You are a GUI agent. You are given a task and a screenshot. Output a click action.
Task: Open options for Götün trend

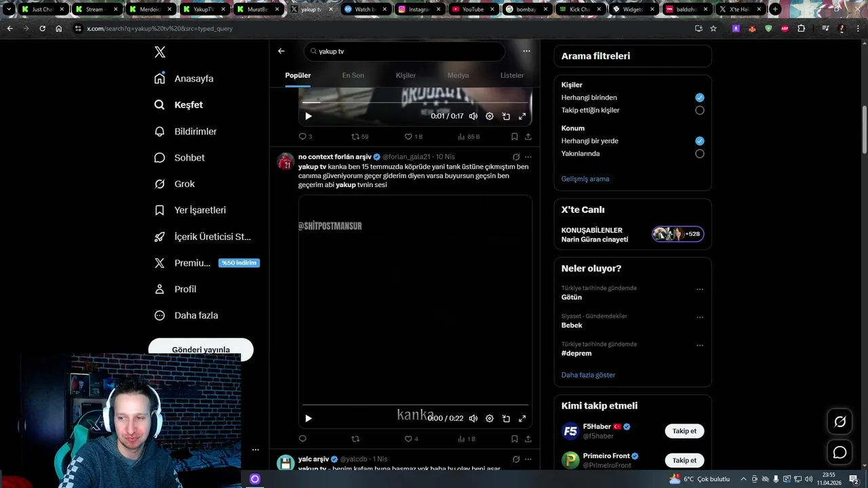[x=700, y=289]
